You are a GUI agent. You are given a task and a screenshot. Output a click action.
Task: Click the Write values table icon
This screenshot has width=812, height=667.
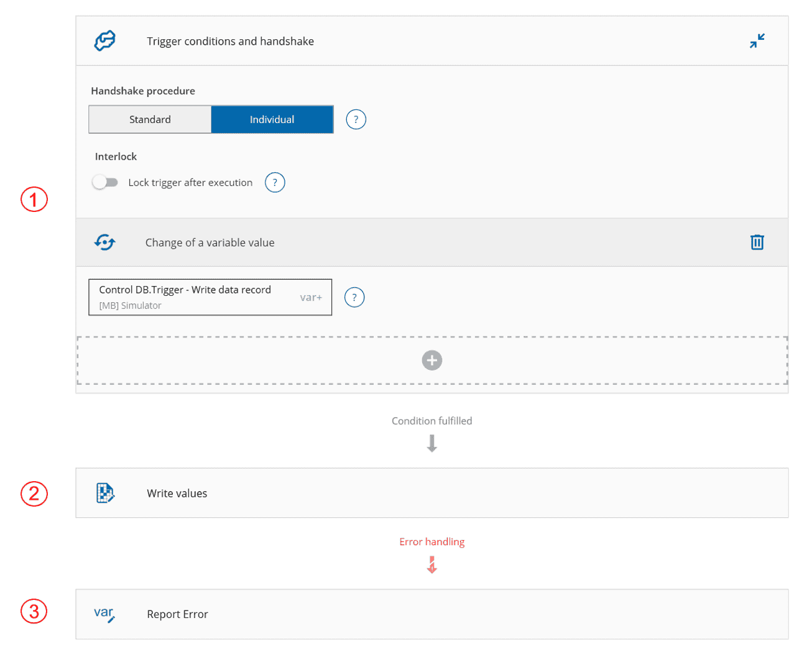point(105,493)
